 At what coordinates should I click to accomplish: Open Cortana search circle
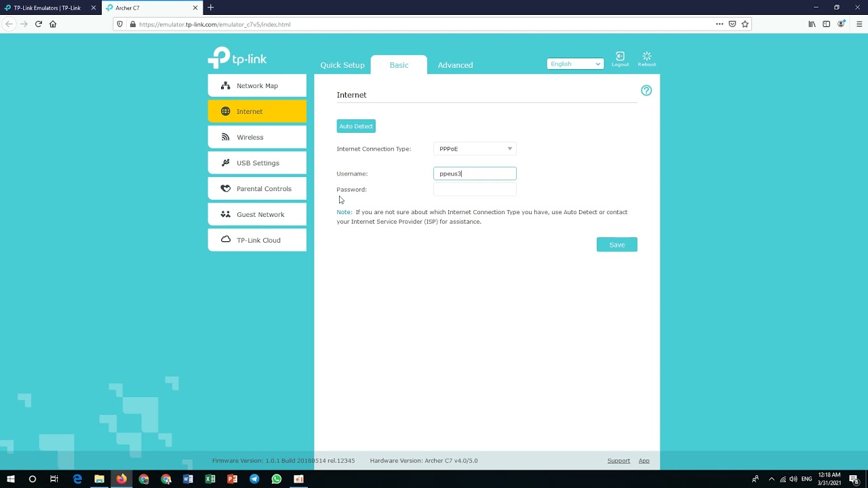32,479
